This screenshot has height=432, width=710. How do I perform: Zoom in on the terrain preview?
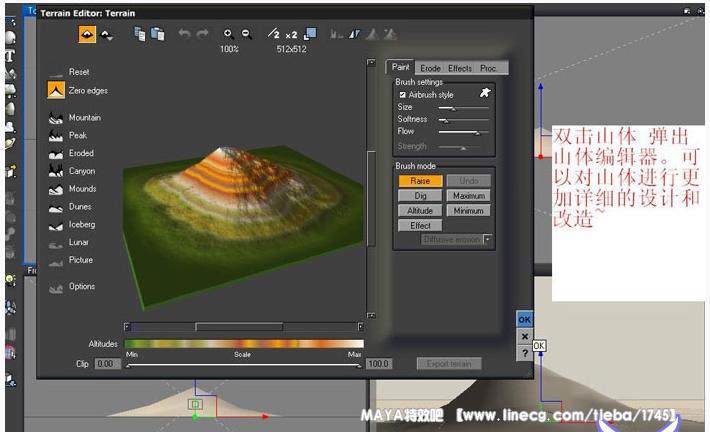pyautogui.click(x=229, y=33)
